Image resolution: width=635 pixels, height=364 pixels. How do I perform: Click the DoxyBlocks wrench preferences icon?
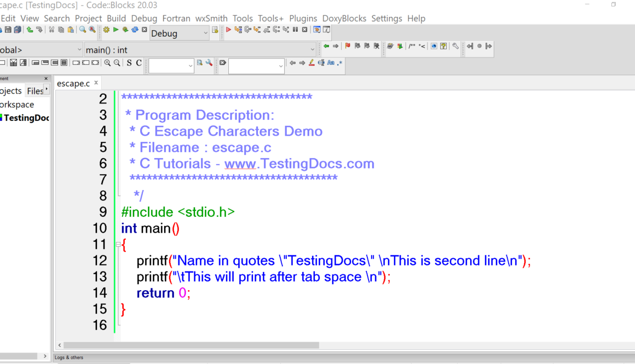tap(455, 47)
